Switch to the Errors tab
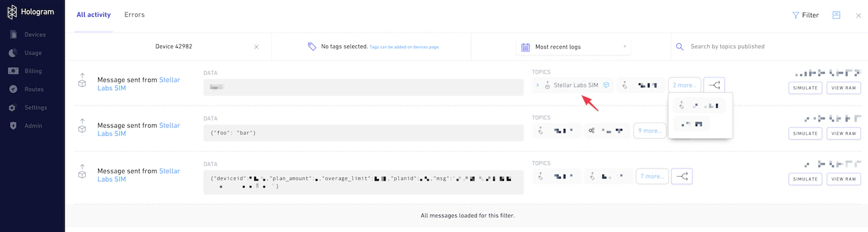 tap(134, 14)
